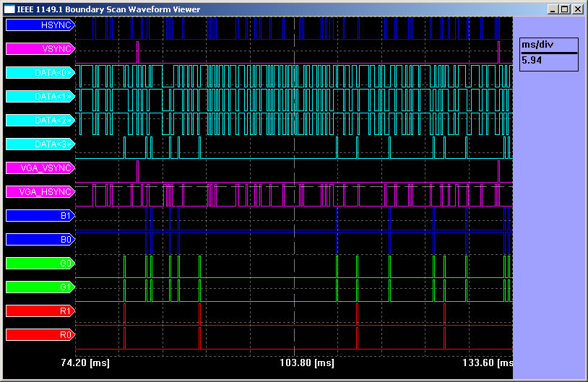This screenshot has width=588, height=382.
Task: Pick the DATA<2> signal label
Action: pyautogui.click(x=40, y=121)
